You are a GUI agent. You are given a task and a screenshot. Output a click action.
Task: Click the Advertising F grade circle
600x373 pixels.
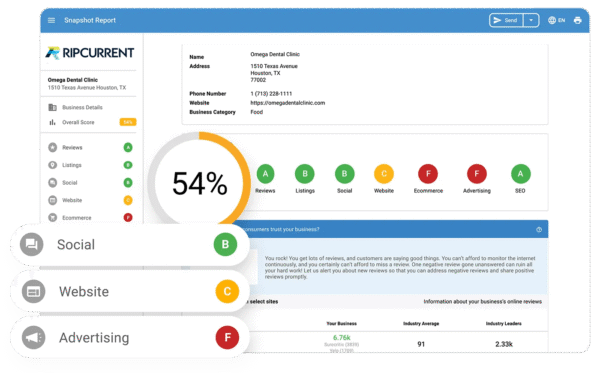coord(477,174)
